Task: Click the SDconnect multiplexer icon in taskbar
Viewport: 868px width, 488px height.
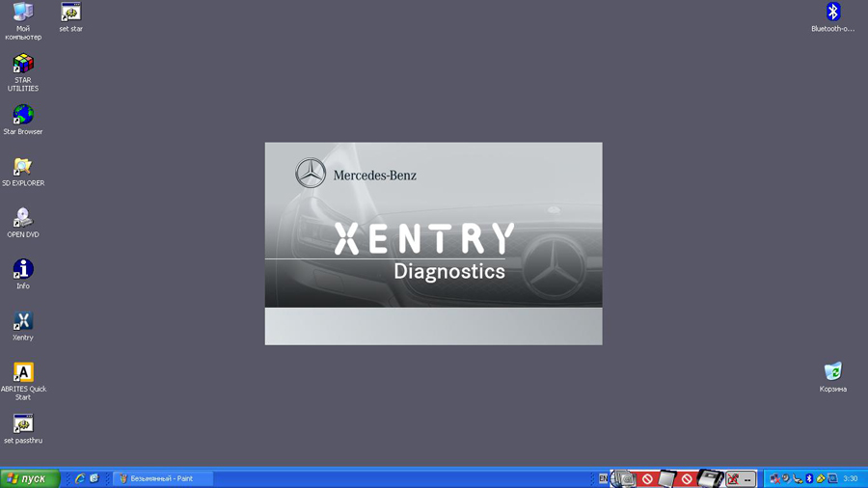Action: click(x=711, y=478)
